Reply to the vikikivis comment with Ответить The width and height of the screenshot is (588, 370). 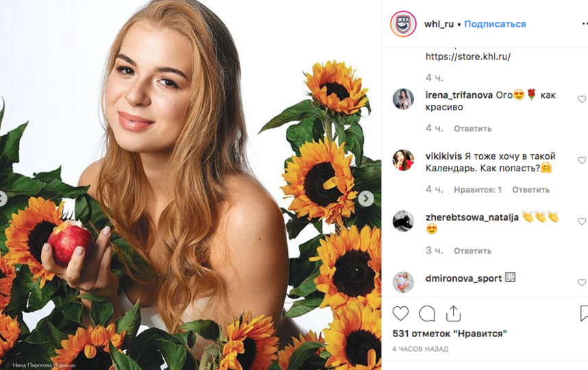click(531, 190)
